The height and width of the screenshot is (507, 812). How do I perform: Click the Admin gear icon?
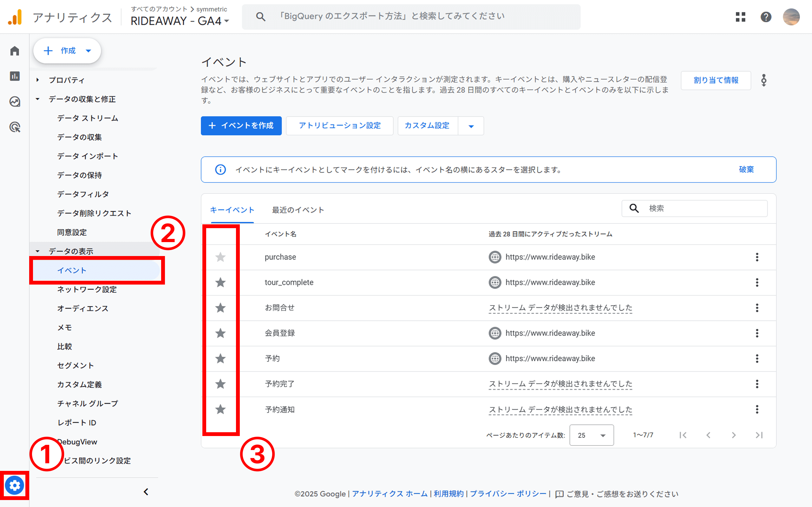pyautogui.click(x=14, y=485)
